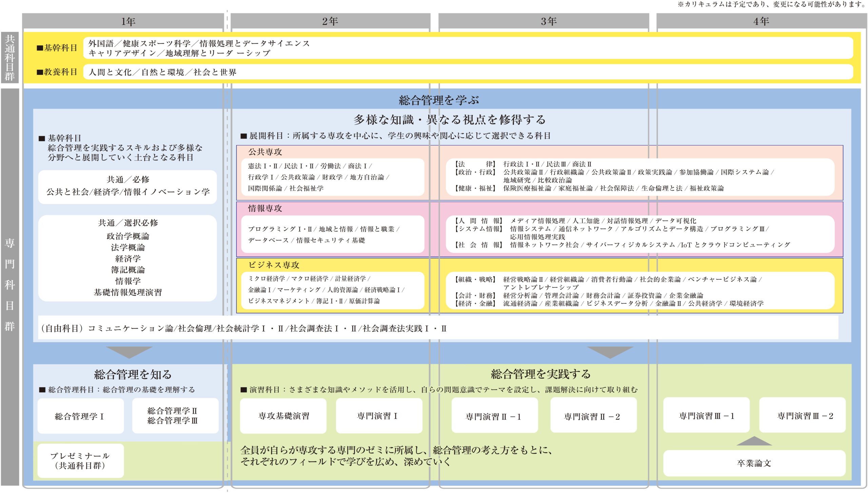Click the 専門演習Ⅱ－1 box
Image resolution: width=868 pixels, height=493 pixels.
[x=495, y=416]
